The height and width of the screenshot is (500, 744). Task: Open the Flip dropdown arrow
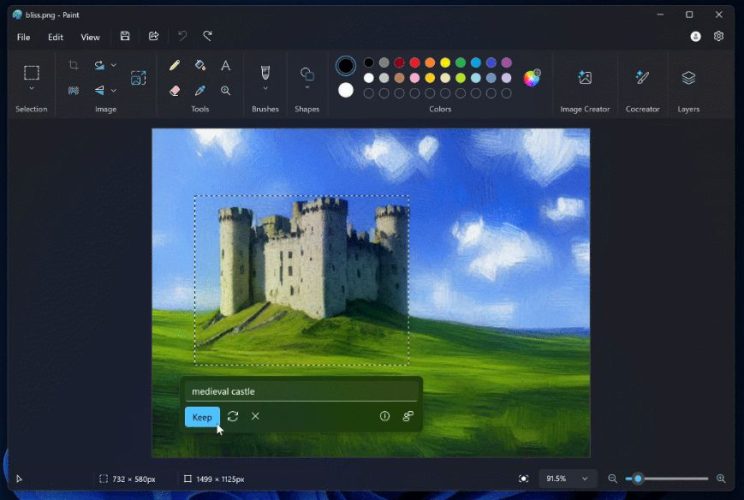pyautogui.click(x=113, y=90)
